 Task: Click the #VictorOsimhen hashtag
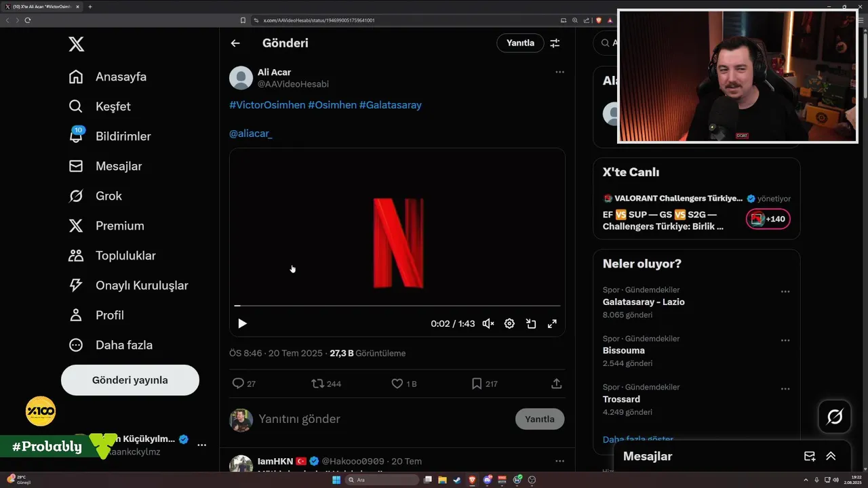(267, 105)
